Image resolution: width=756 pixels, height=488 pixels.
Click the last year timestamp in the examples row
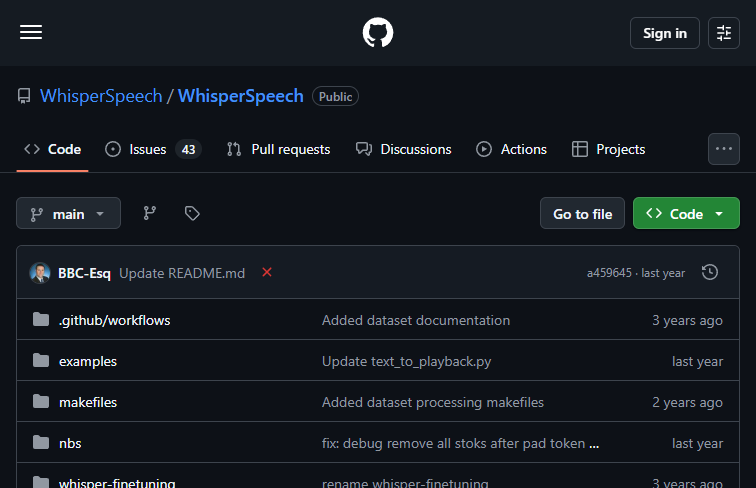[697, 361]
